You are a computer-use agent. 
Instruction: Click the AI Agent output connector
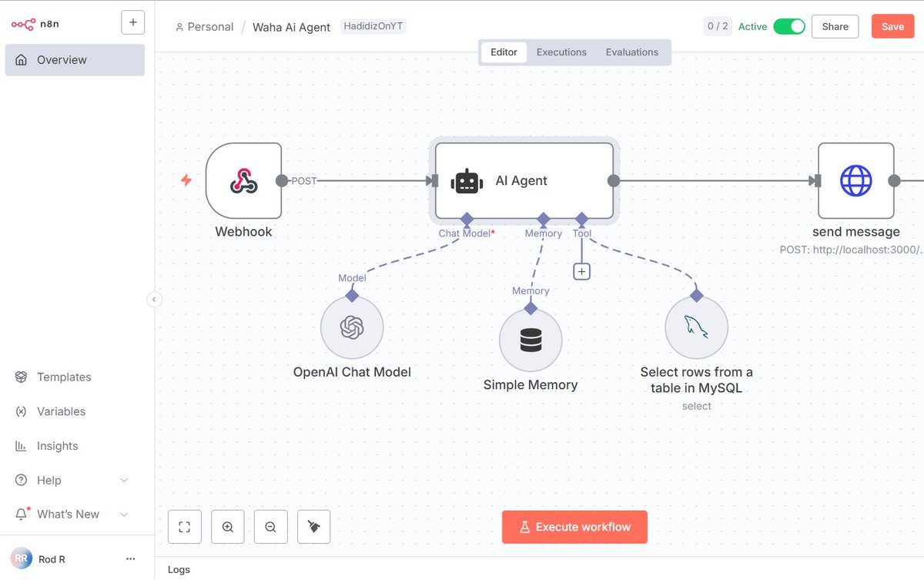(x=614, y=181)
